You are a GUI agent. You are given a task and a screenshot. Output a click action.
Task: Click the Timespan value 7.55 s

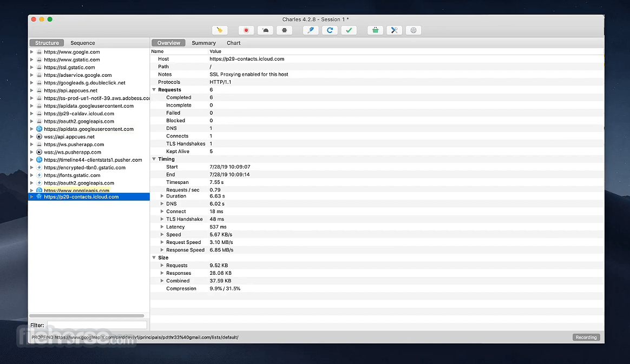click(216, 182)
